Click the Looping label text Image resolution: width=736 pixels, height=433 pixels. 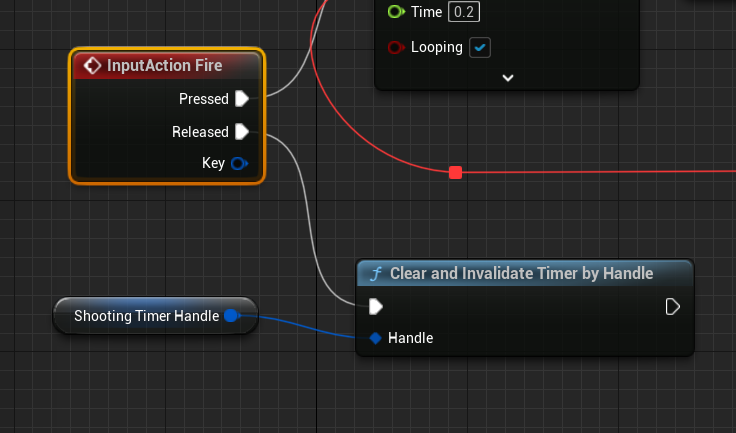[437, 47]
